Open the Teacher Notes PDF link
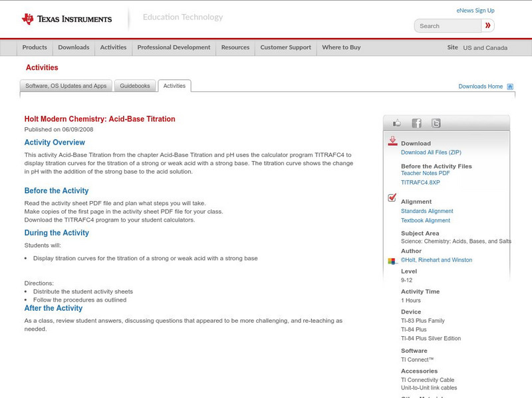This screenshot has height=398, width=532. pos(425,173)
